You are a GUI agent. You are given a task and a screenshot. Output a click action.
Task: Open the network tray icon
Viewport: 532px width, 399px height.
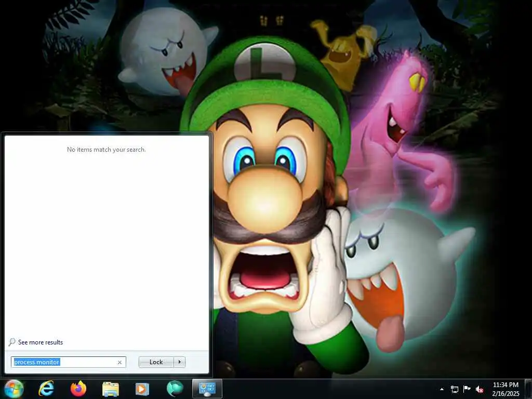tap(454, 389)
